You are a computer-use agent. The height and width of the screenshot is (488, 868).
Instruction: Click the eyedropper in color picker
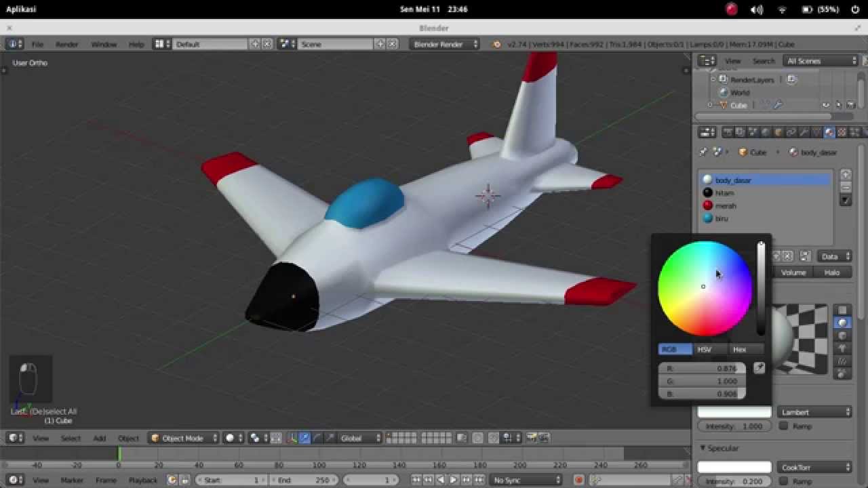(x=759, y=368)
